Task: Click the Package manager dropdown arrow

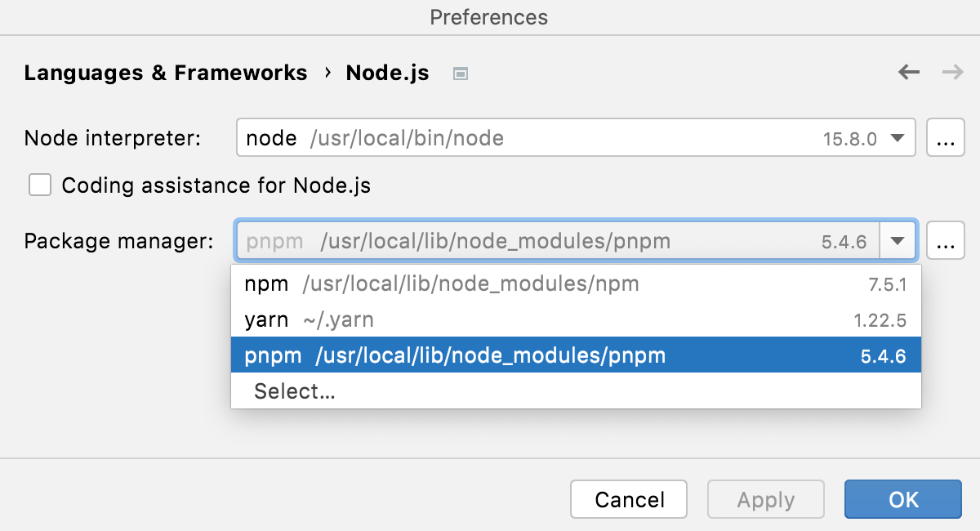Action: tap(897, 240)
